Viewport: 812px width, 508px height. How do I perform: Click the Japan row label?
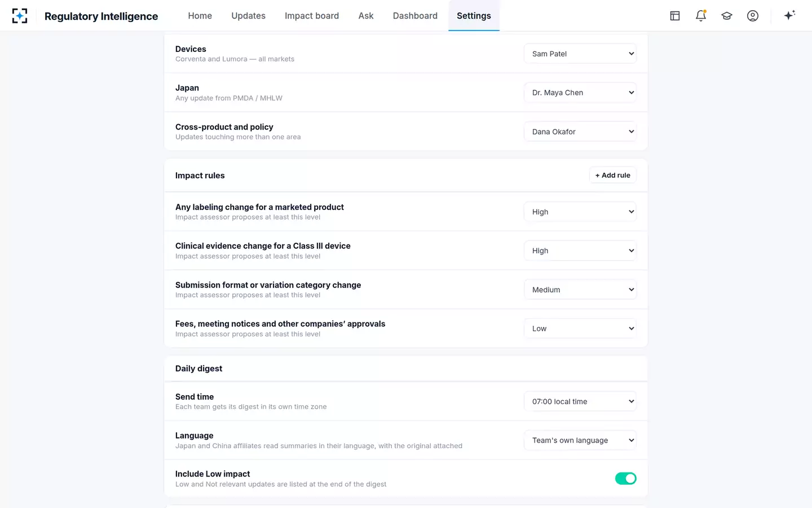(187, 88)
